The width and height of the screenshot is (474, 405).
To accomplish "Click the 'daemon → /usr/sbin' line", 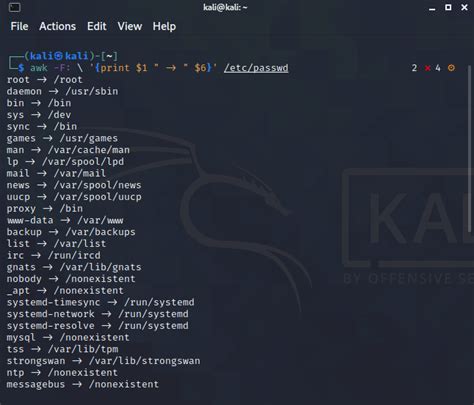I will (62, 91).
